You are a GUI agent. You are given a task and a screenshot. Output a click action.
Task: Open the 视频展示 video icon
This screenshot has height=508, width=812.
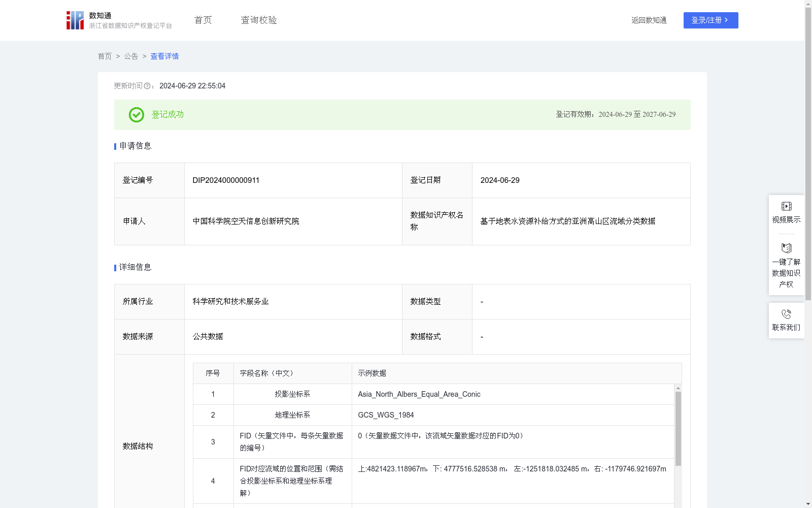[x=786, y=206]
